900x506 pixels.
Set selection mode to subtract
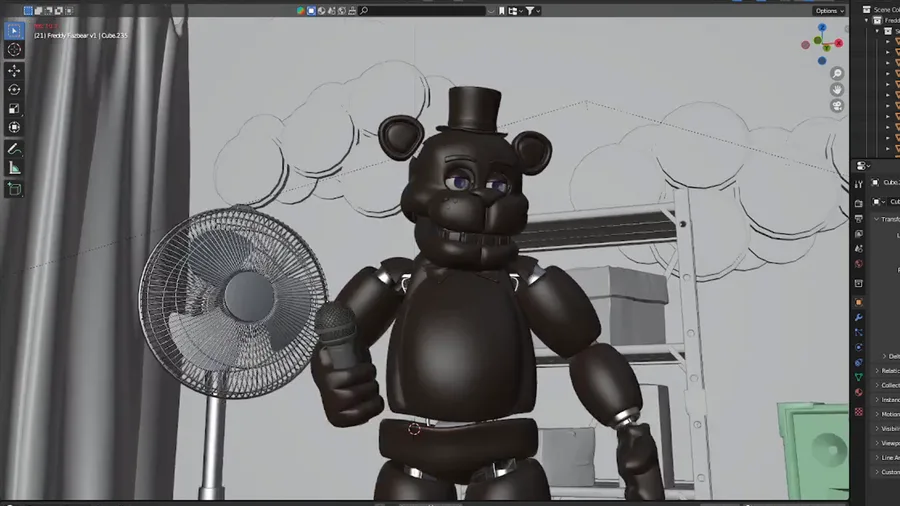(49, 10)
